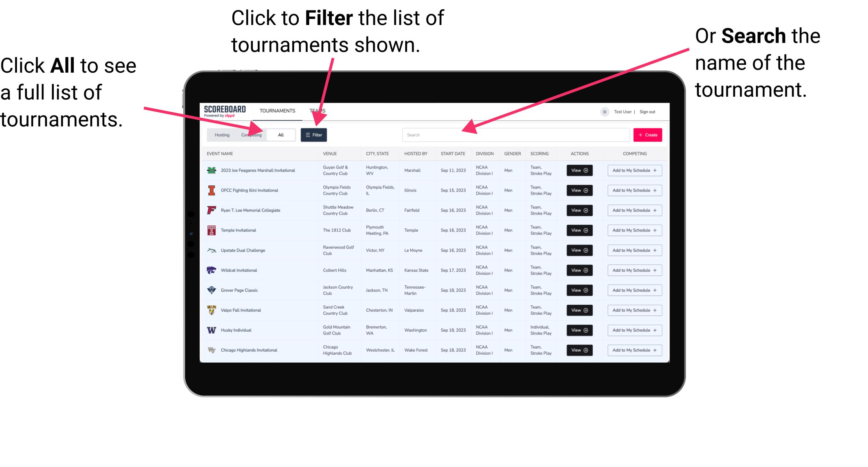Screen dimensions: 868x467
Task: Select the Hosting tab
Action: 221,134
